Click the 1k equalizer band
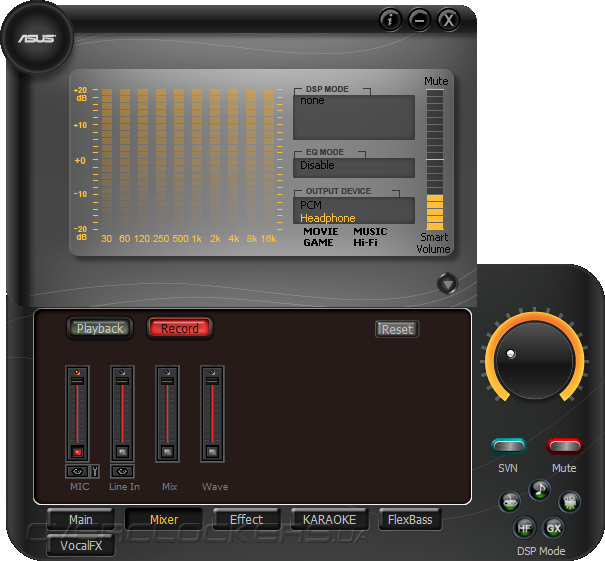 (x=197, y=160)
